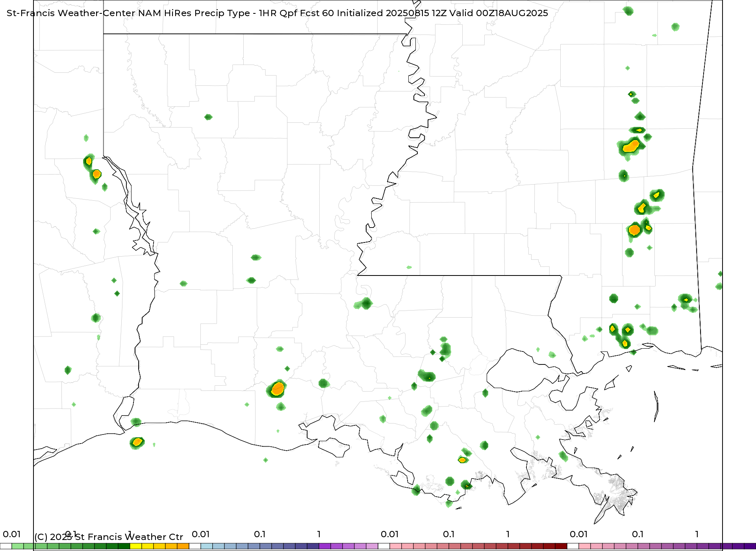Select the darkest green swatch in the rain scale
This screenshot has height=551, width=756.
[124, 546]
